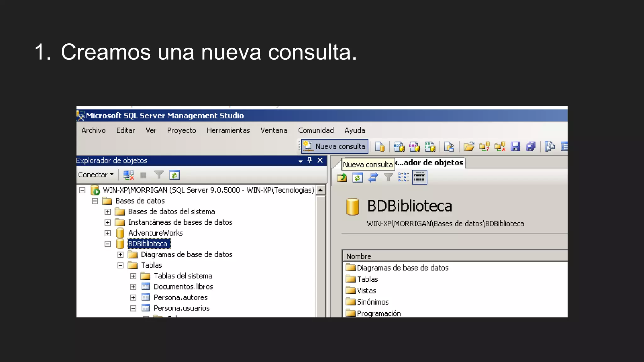The image size is (644, 362).
Task: Select the object explorer summary tab
Action: [429, 163]
